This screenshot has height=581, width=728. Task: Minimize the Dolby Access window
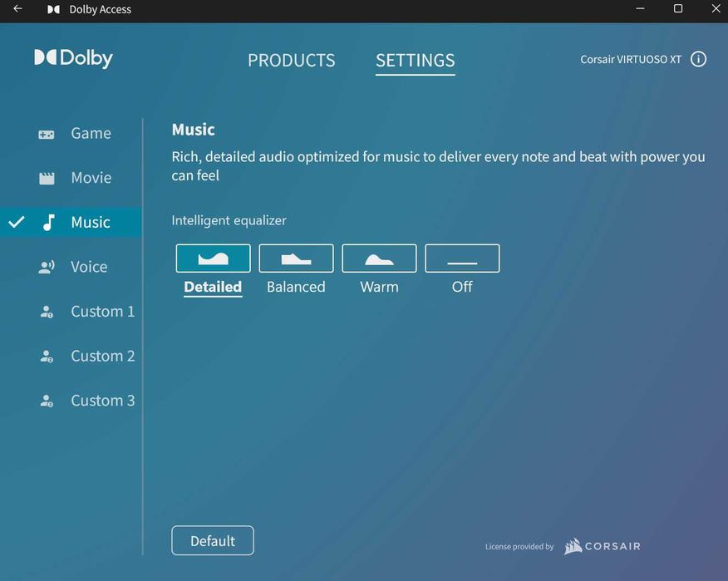pyautogui.click(x=640, y=8)
